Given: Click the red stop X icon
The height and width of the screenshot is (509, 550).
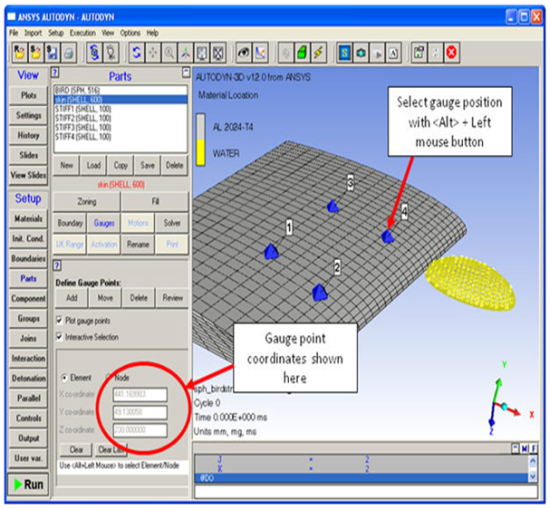Looking at the screenshot, I should (451, 53).
